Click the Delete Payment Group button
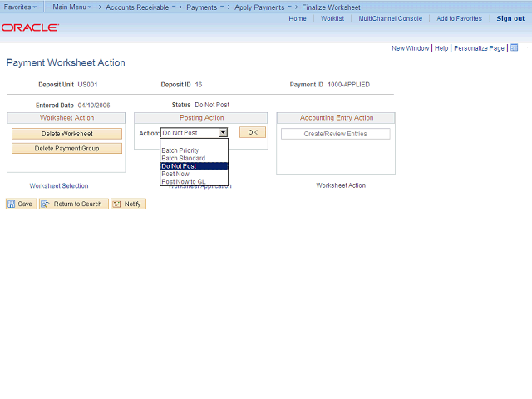 66,148
